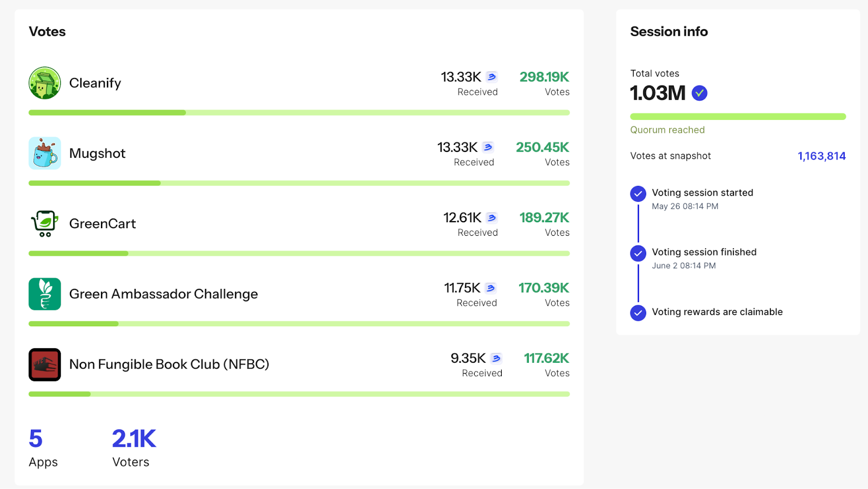Click the verified checkmark next to 1.03M
Image resolution: width=868 pixels, height=489 pixels.
699,93
